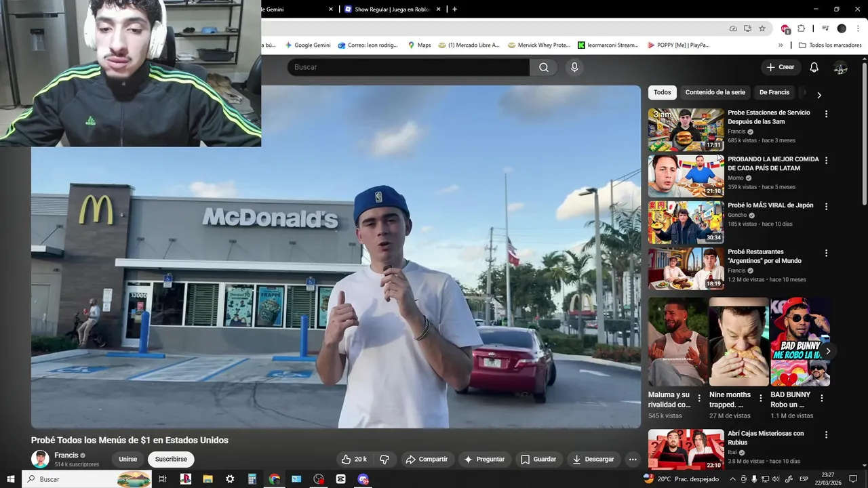Click Guardar save button
868x488 pixels.
coord(538,459)
